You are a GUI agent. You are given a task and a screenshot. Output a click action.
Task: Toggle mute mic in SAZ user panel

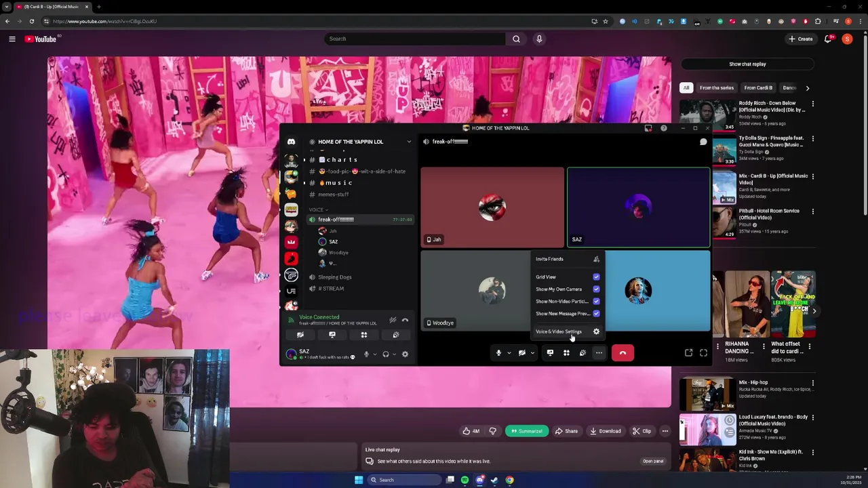tap(366, 354)
